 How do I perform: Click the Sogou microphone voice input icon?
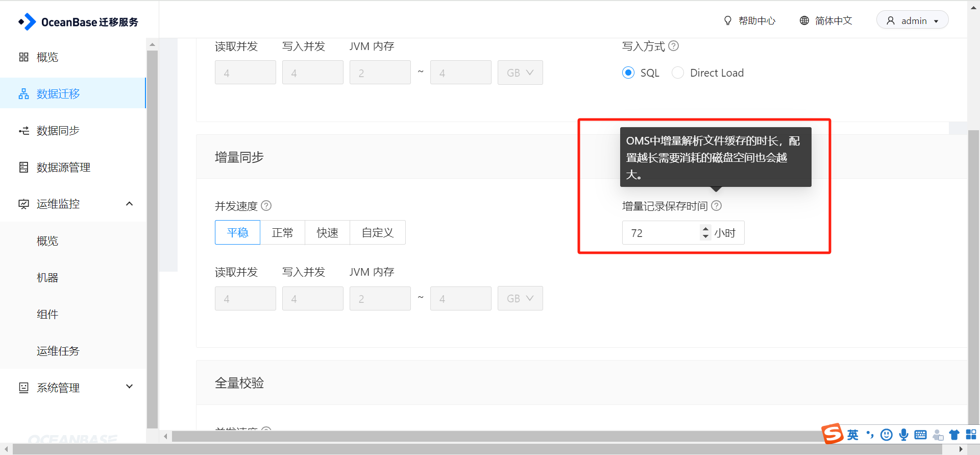[x=904, y=435]
